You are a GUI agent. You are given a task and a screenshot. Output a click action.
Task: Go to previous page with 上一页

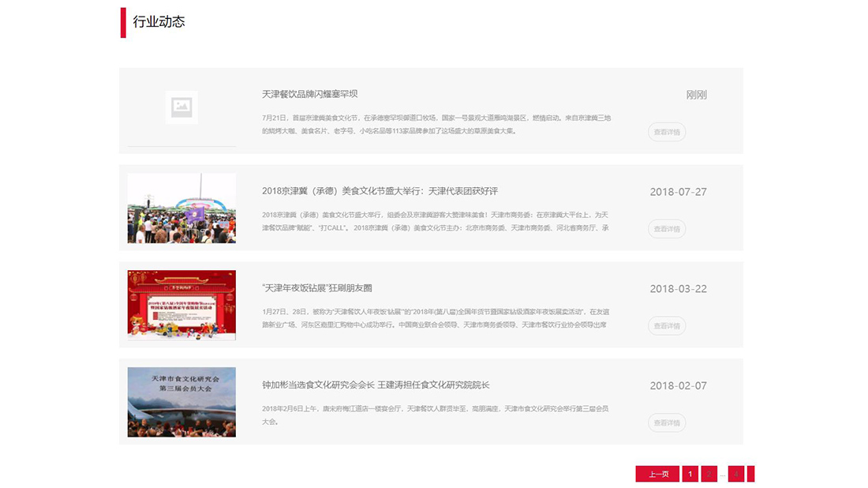tap(657, 474)
